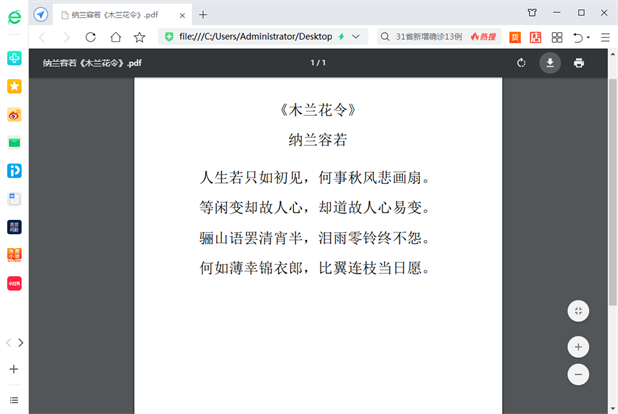The height and width of the screenshot is (414, 618).
Task: Reload the current page
Action: [x=91, y=37]
